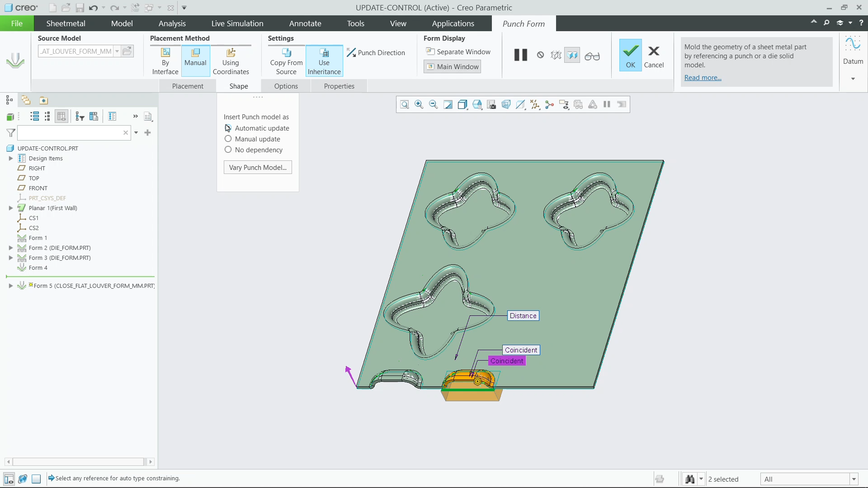Open the Datum dropdown arrow
This screenshot has height=488, width=868.
point(853,79)
